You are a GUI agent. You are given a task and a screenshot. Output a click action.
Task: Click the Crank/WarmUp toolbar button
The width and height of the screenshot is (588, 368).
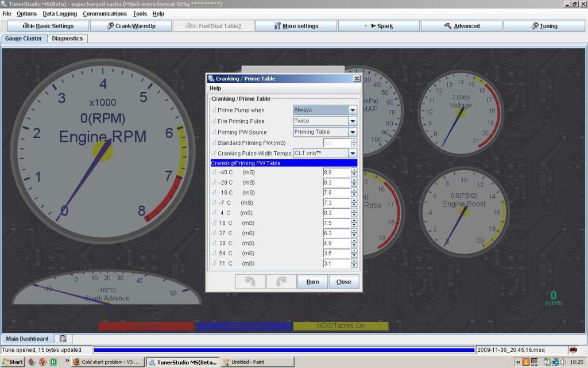pyautogui.click(x=131, y=26)
